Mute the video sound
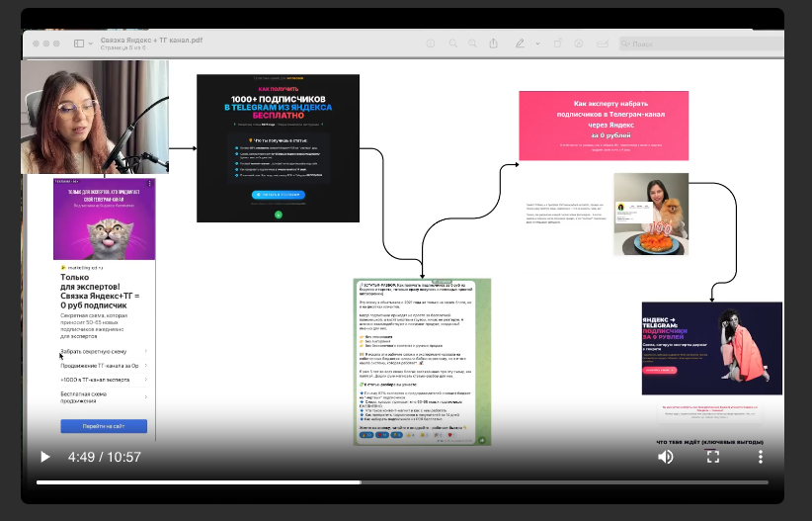The image size is (812, 521). click(666, 457)
